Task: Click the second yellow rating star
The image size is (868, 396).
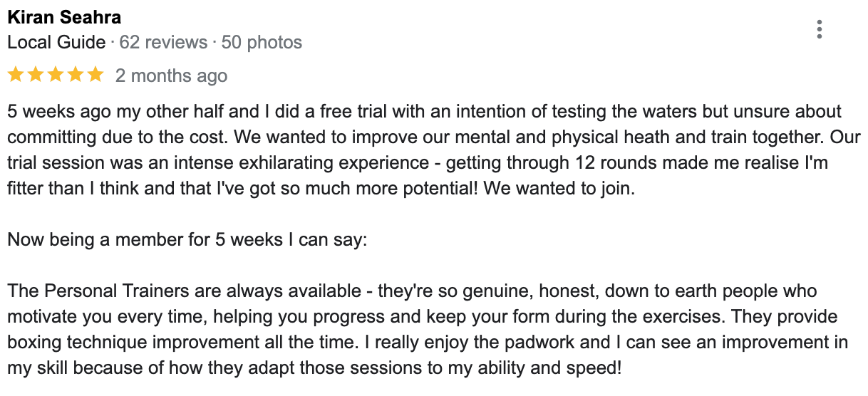Action: [36, 75]
